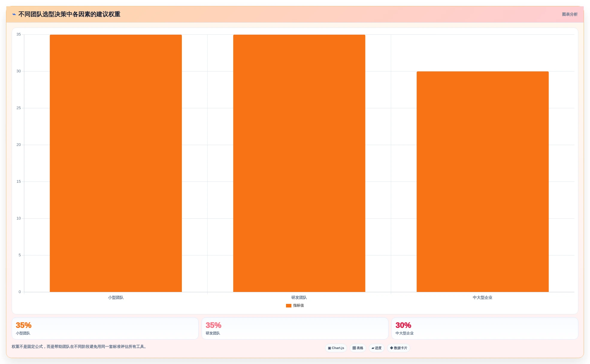
Task: Toggle the orange 指标值 legend swatch
Action: [x=289, y=306]
